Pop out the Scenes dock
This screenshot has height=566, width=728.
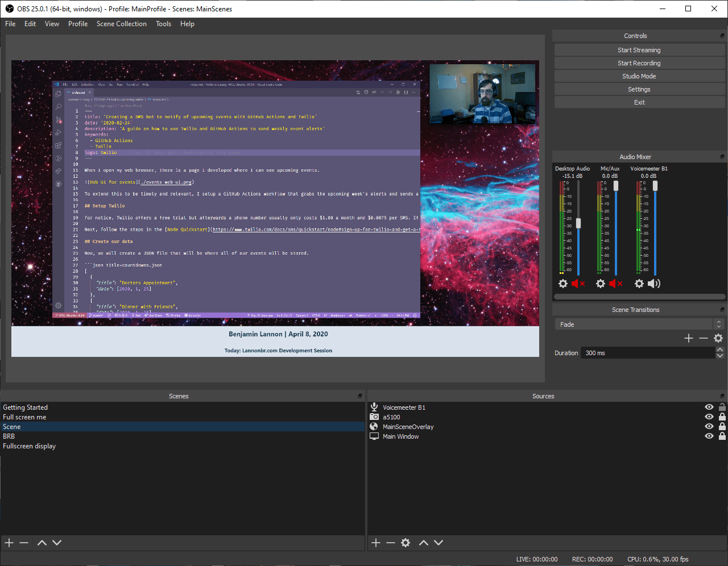pos(360,396)
